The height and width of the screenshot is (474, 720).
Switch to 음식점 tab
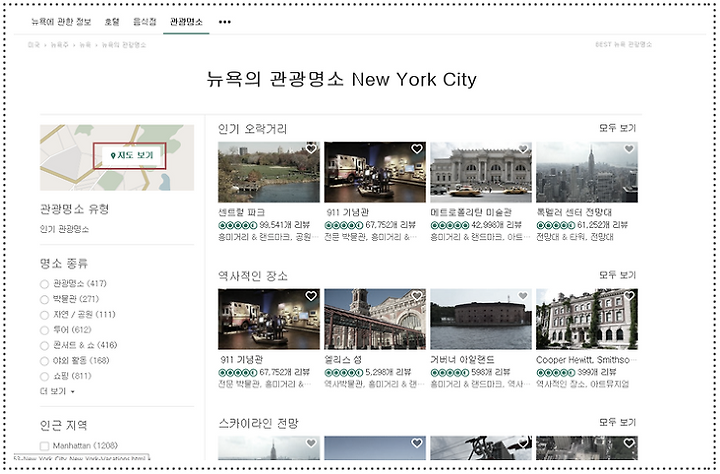[x=145, y=22]
